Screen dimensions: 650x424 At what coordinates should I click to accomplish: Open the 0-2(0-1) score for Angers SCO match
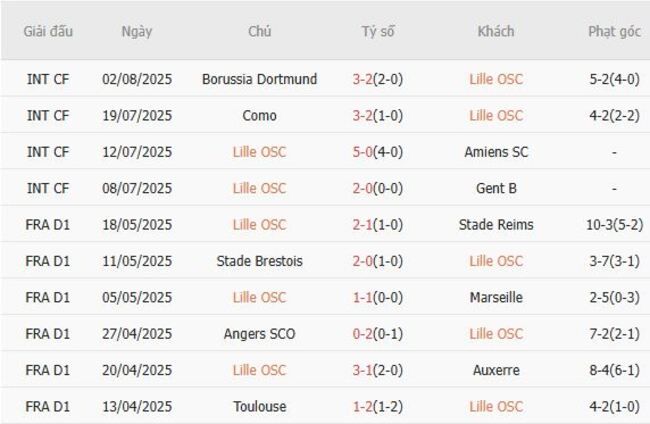378,333
